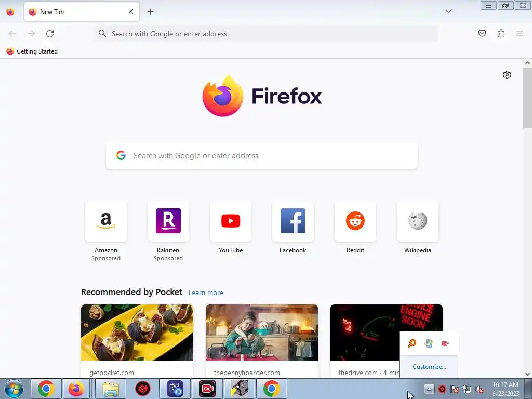This screenshot has height=399, width=532.
Task: Click the vertical scrollbar thumb
Action: point(527,98)
